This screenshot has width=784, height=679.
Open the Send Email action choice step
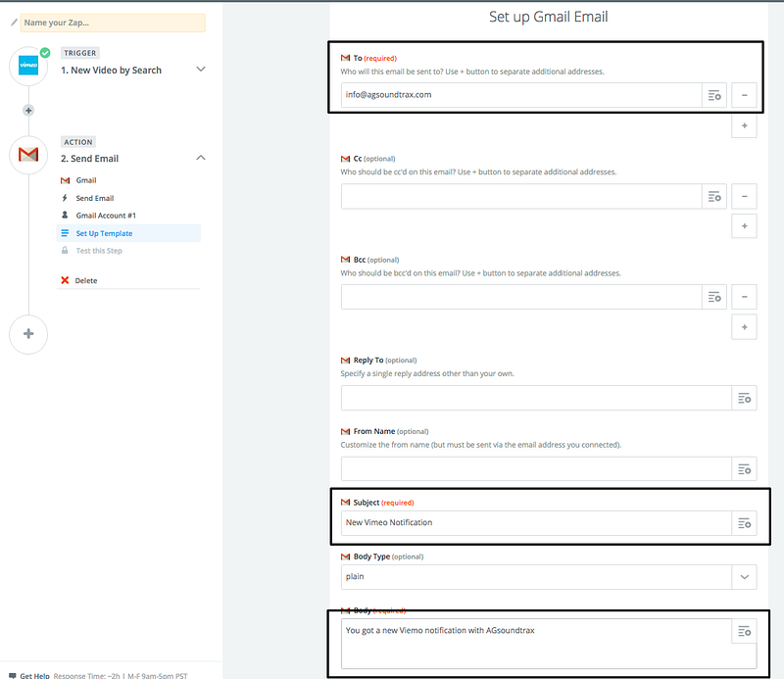pos(94,199)
